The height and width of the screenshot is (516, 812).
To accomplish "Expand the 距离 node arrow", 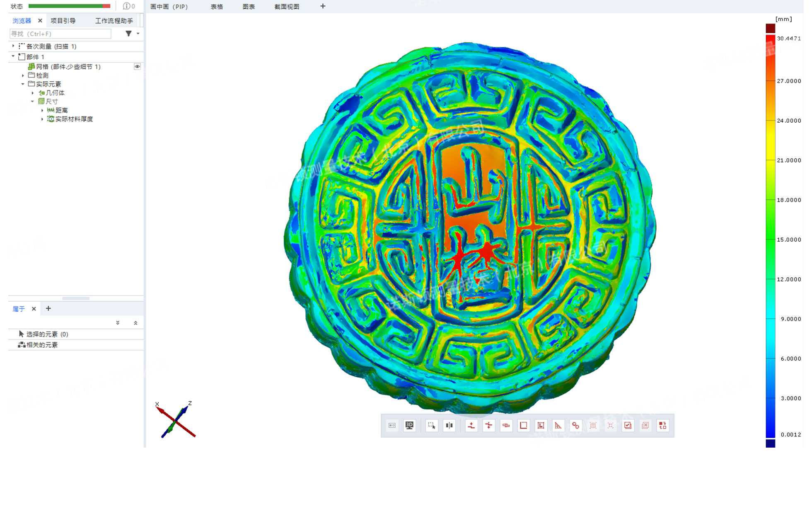I will [42, 110].
